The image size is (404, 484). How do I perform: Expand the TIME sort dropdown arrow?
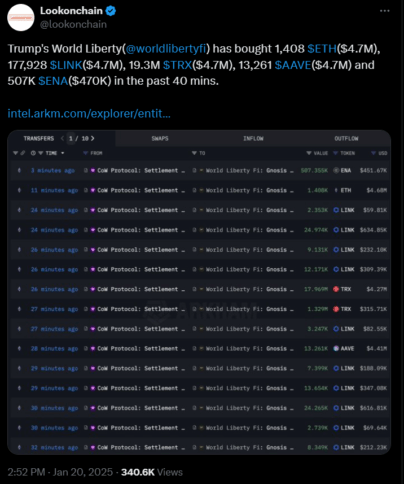pyautogui.click(x=63, y=153)
